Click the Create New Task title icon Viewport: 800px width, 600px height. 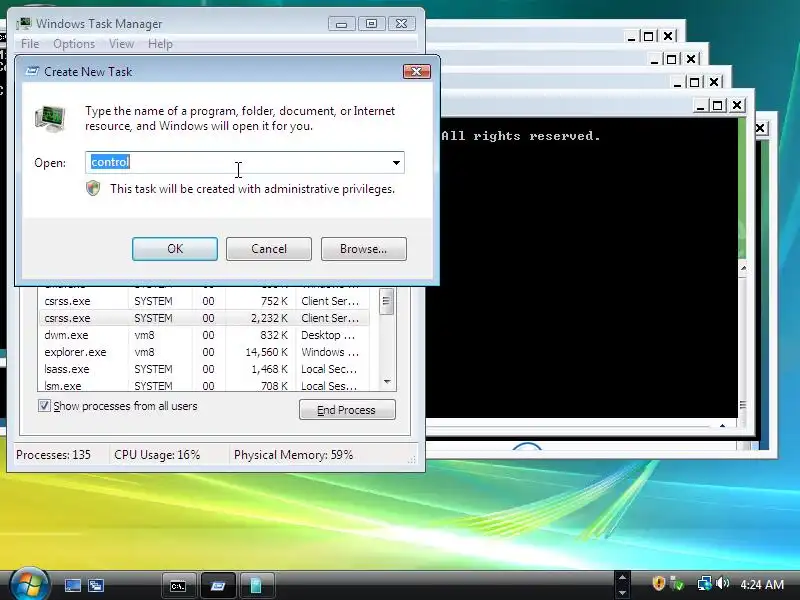(x=32, y=71)
